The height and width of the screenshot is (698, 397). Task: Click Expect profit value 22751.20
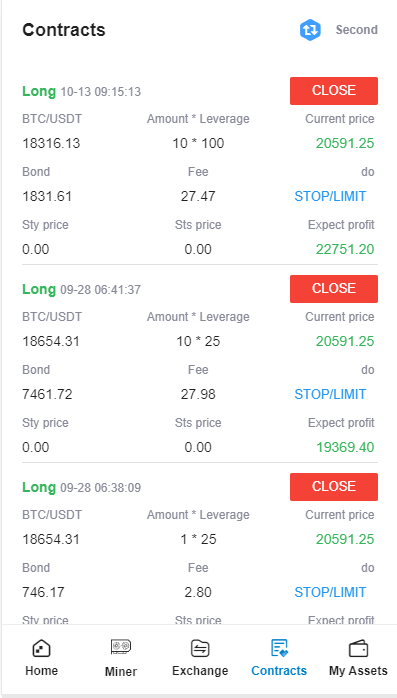[x=345, y=249]
